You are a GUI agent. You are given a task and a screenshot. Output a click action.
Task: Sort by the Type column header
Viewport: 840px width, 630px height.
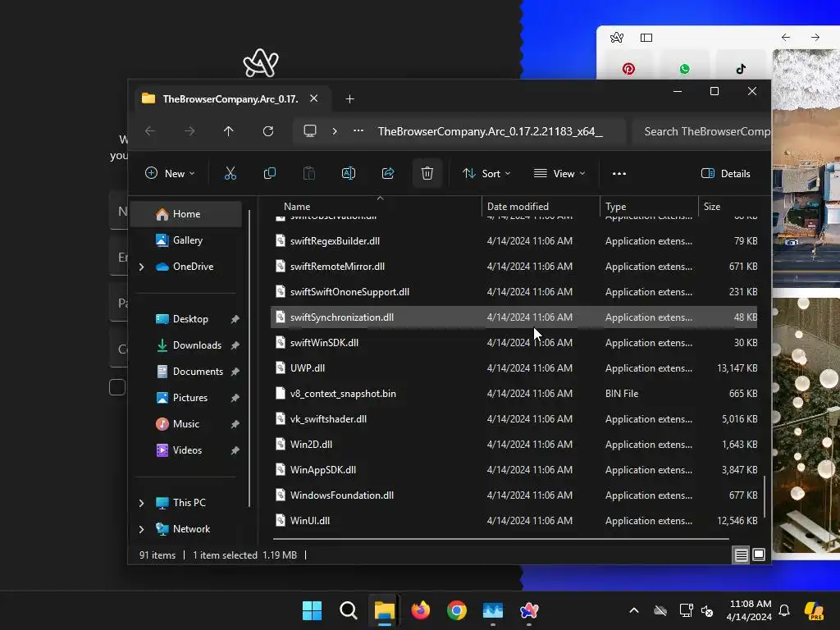(x=615, y=207)
